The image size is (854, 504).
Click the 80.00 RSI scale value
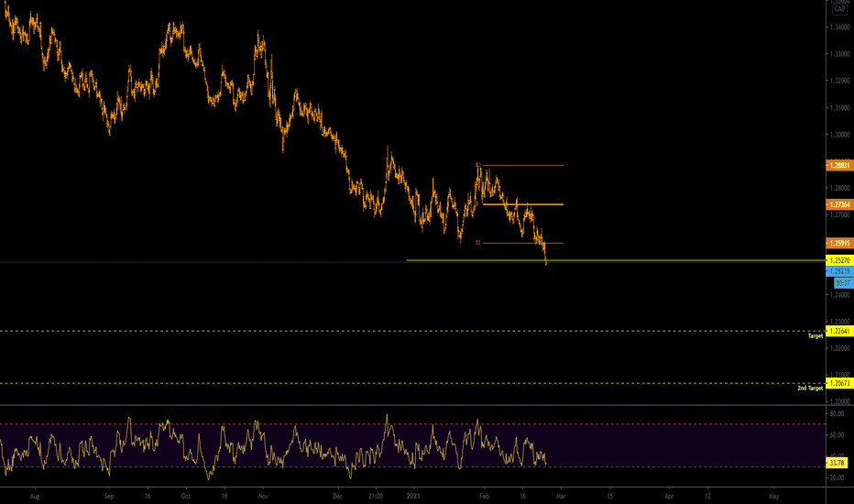coord(837,414)
